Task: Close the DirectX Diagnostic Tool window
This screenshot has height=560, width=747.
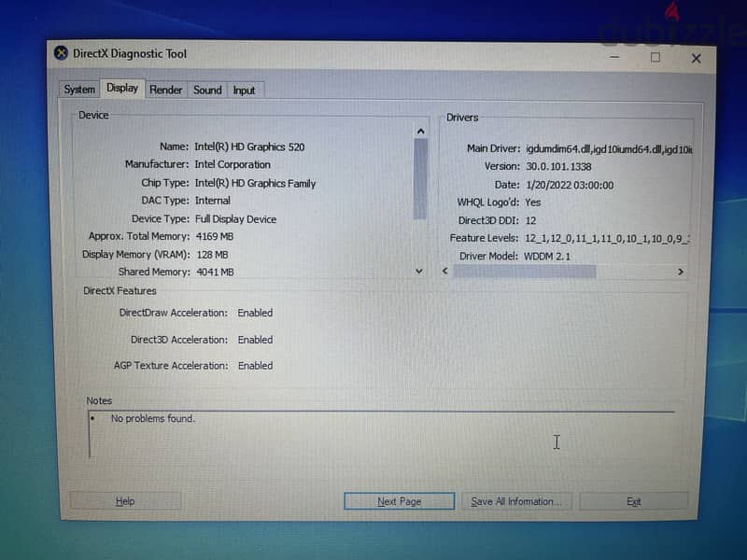Action: click(x=696, y=59)
